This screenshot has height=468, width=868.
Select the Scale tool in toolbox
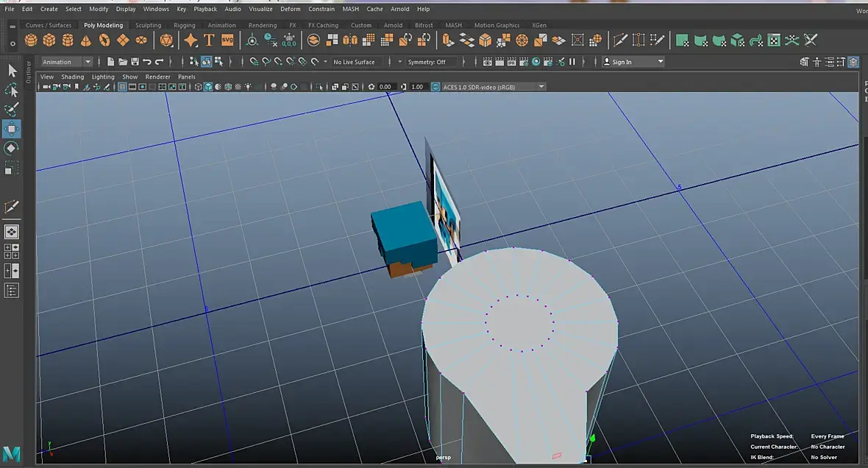tap(12, 168)
